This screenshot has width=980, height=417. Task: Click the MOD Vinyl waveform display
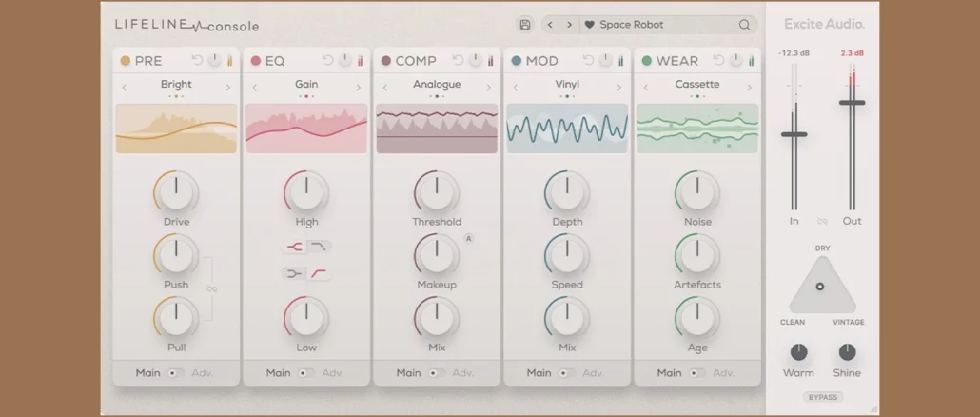click(567, 129)
